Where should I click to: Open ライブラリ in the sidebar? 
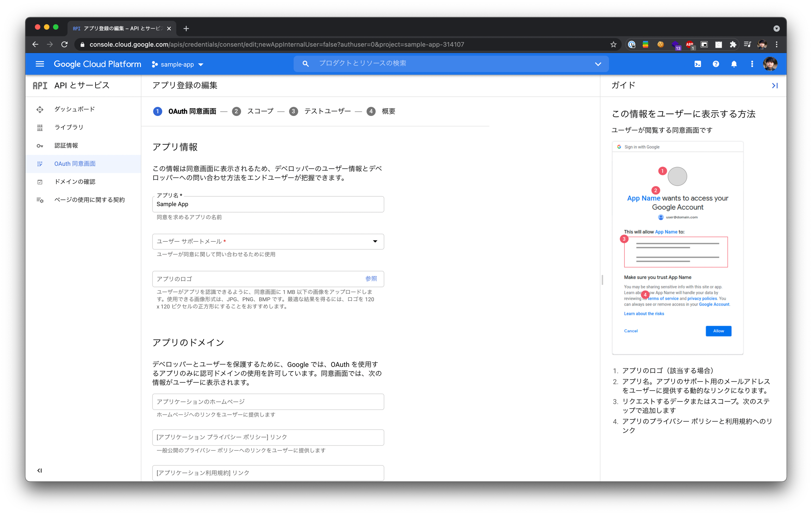coord(69,127)
